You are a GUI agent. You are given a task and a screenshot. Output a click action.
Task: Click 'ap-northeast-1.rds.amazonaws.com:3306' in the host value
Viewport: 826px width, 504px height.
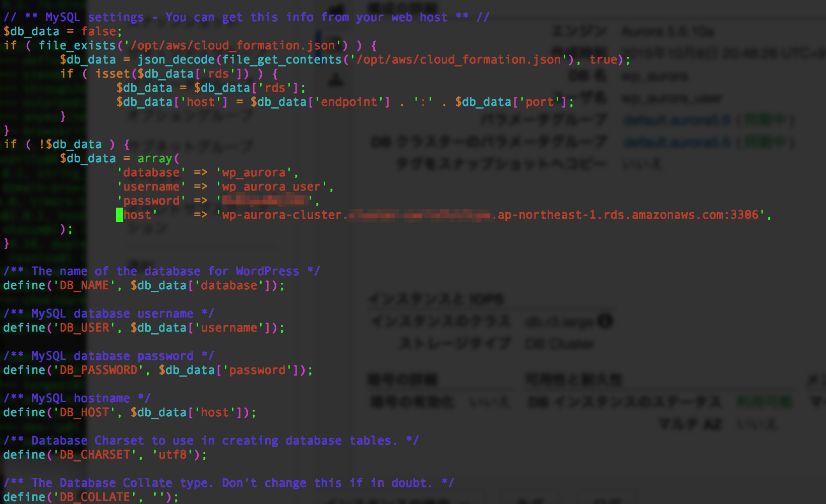point(628,215)
